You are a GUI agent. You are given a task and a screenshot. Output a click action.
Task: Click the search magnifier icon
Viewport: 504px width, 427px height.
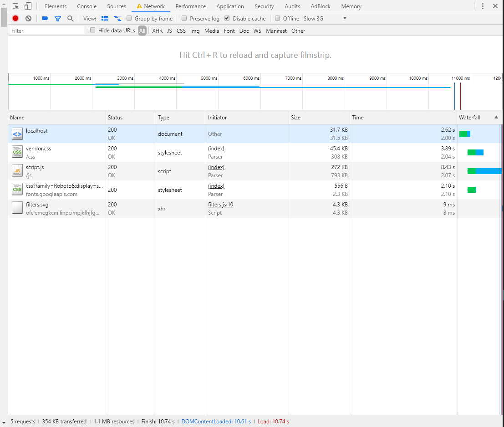coord(70,18)
